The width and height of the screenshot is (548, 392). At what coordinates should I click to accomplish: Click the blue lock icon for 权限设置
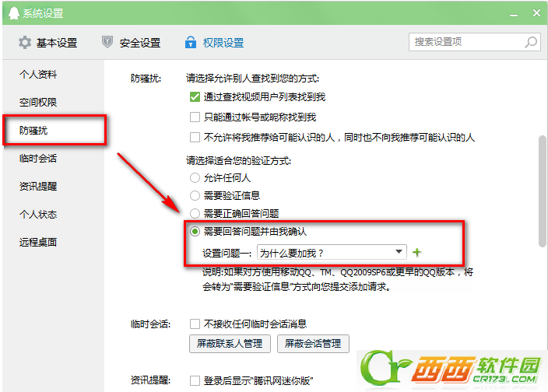tap(191, 42)
